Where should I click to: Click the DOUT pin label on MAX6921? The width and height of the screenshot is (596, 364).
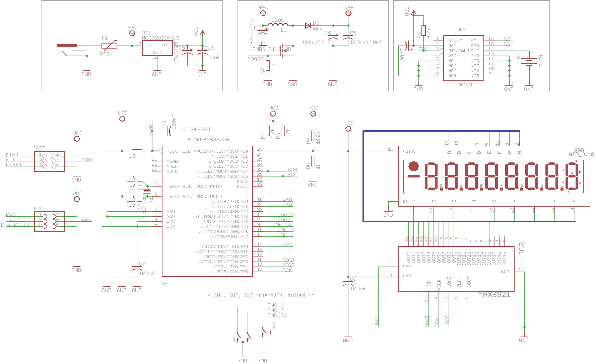[469, 282]
